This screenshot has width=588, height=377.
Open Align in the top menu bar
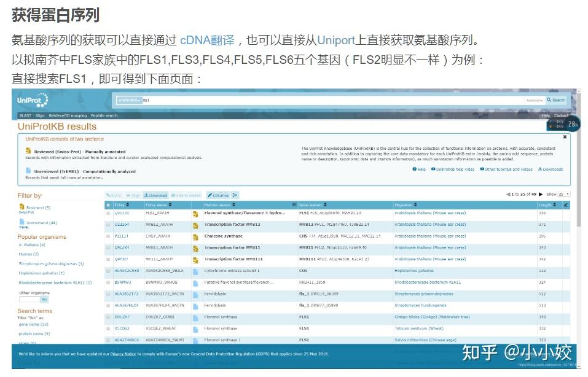(x=40, y=115)
